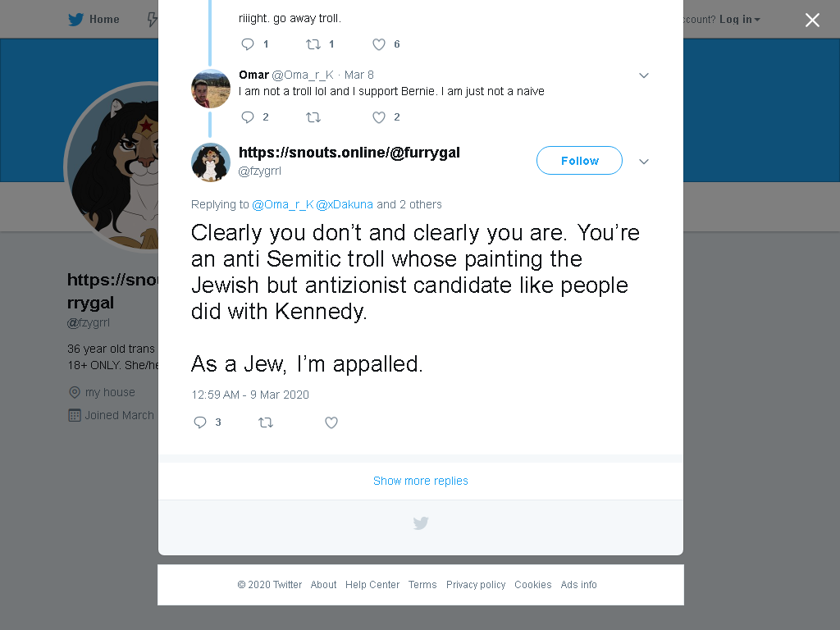Click reply icon on 'riiight. go away troll' tweet
The height and width of the screenshot is (630, 840).
coord(248,44)
